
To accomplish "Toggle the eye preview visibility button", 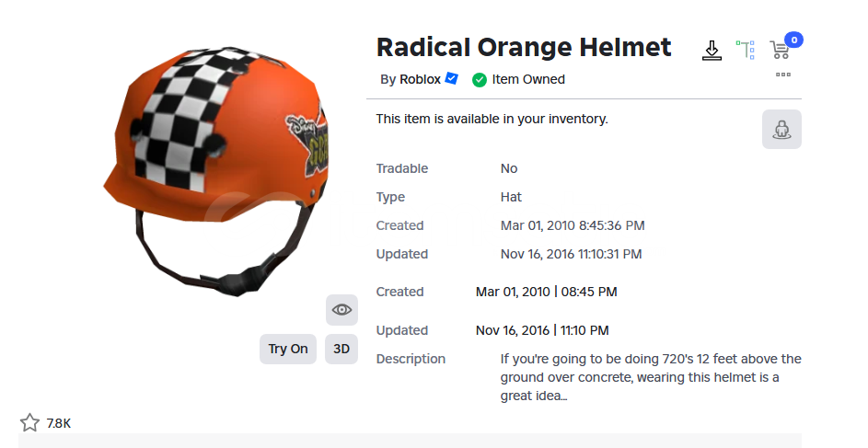I will (341, 310).
